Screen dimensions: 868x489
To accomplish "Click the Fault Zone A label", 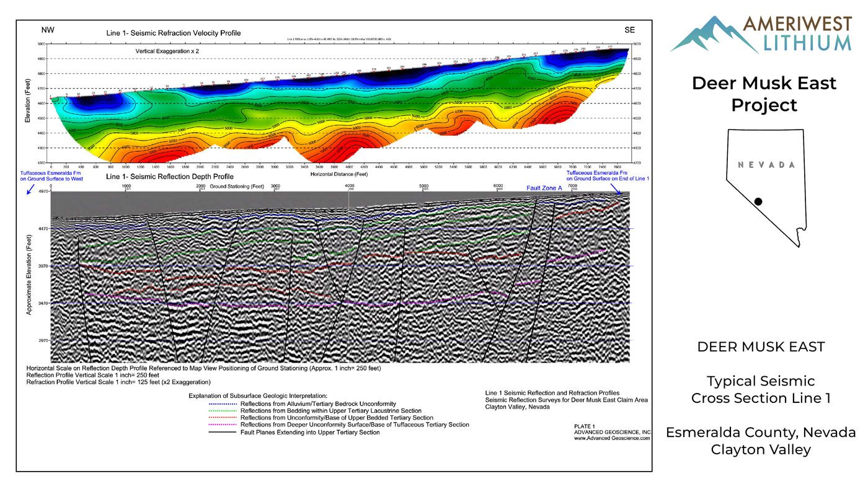I will point(544,187).
